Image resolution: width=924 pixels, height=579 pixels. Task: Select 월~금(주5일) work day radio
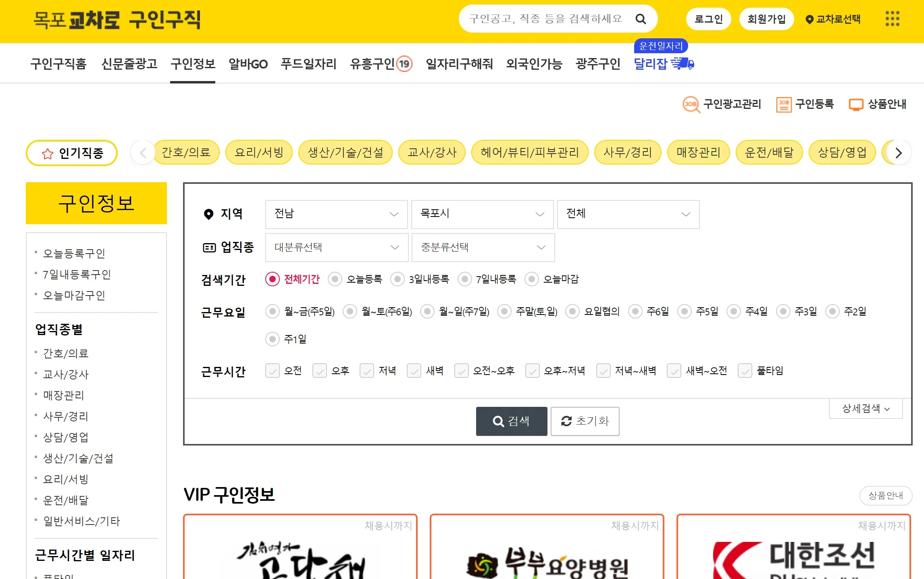(x=273, y=311)
